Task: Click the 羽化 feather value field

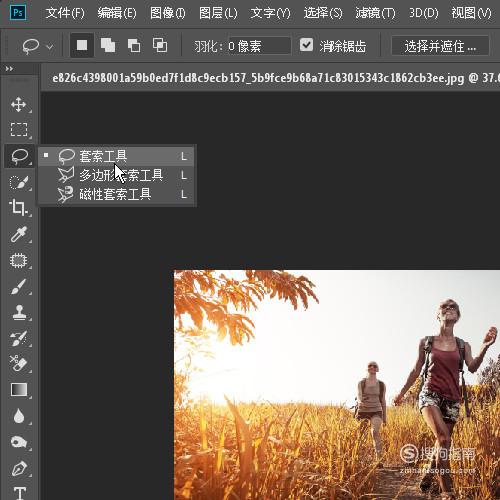Action: point(259,46)
